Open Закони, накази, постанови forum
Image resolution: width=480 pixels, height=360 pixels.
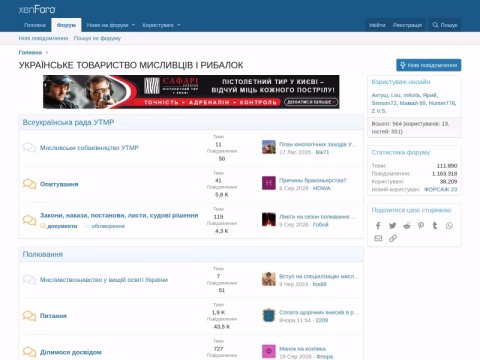(x=119, y=215)
